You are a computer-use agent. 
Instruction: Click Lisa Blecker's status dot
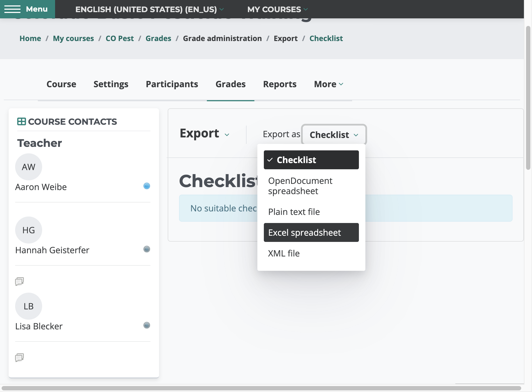point(147,325)
